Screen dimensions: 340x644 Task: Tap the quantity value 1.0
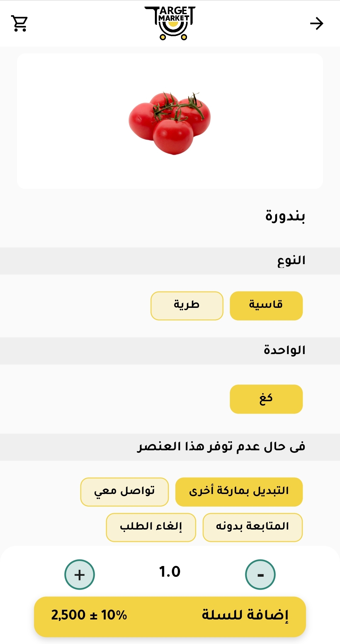170,572
